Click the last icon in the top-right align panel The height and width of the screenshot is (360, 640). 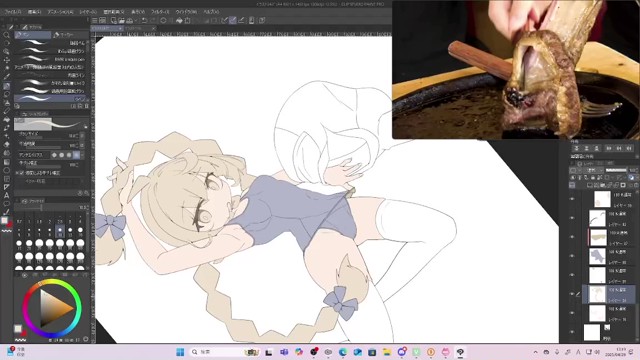tap(629, 148)
